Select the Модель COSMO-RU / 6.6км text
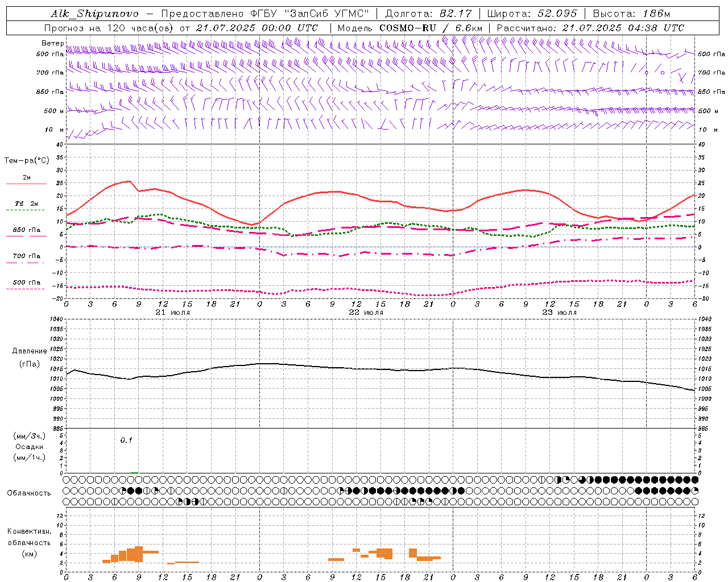Image resolution: width=728 pixels, height=582 pixels. [409, 28]
